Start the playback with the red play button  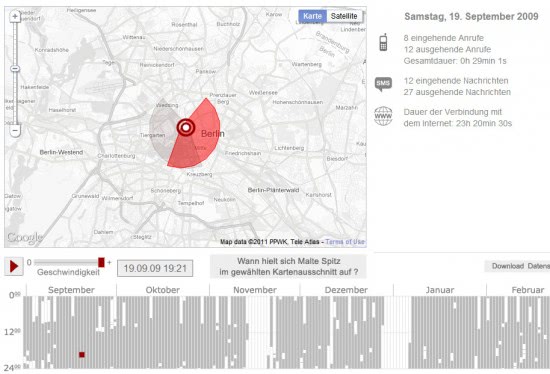click(x=14, y=266)
